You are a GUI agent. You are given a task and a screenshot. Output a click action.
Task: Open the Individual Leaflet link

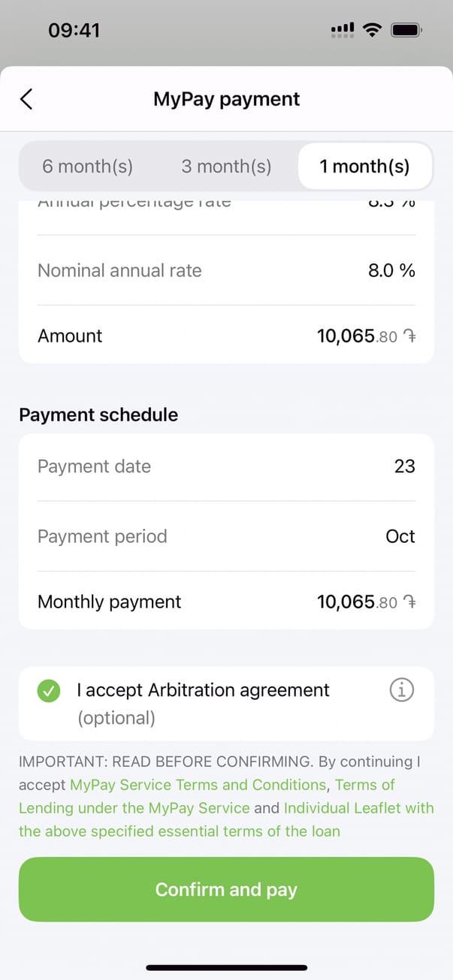coord(358,808)
